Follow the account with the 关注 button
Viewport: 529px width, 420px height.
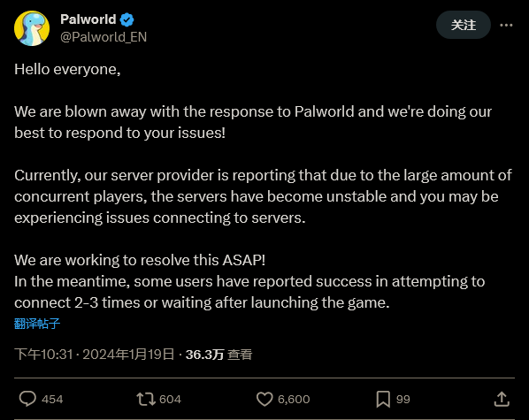(x=464, y=25)
